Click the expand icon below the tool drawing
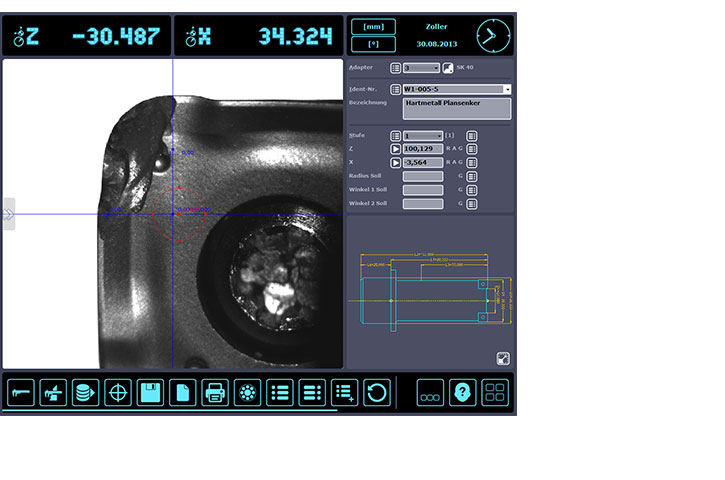This screenshot has height=480, width=725. (x=503, y=359)
